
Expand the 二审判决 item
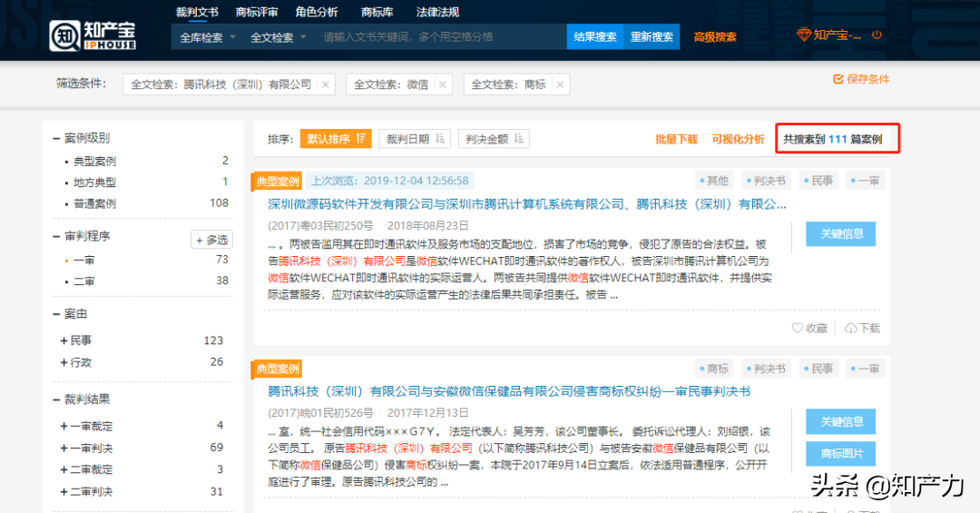[x=64, y=492]
